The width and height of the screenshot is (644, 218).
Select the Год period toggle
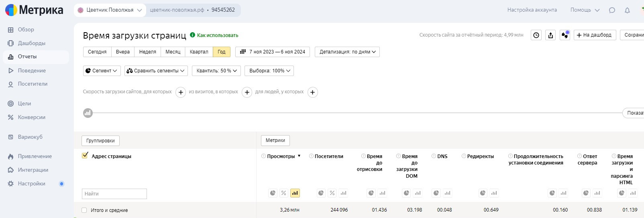click(x=221, y=52)
